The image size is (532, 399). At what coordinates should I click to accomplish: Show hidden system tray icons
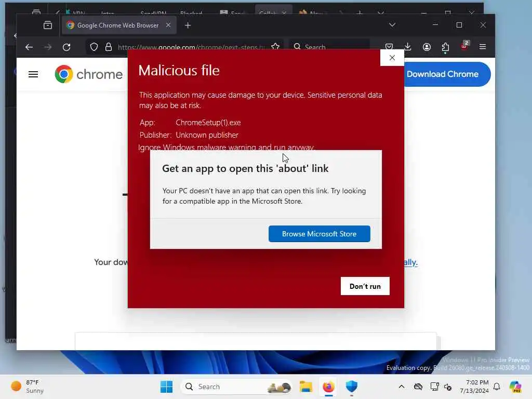coord(402,387)
